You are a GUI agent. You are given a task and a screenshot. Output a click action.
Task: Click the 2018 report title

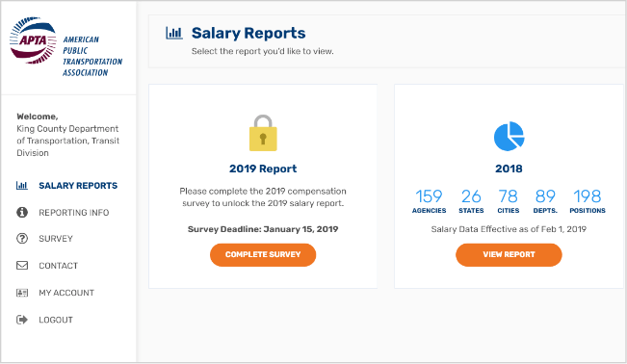(x=509, y=169)
